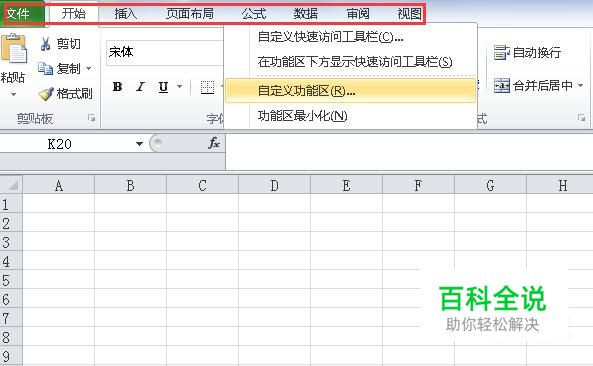
Task: Expand the 粘贴 paste options arrow
Action: [13, 94]
